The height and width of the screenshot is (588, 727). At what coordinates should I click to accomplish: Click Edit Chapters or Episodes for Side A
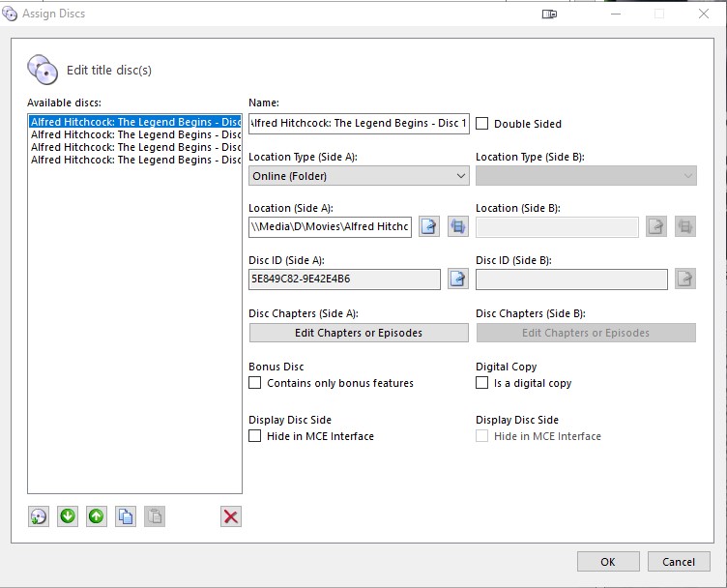(x=359, y=333)
